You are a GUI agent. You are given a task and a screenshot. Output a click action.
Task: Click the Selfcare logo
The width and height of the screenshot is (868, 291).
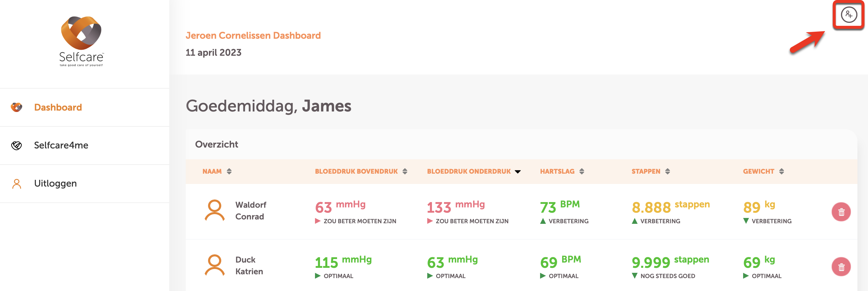coord(81,41)
